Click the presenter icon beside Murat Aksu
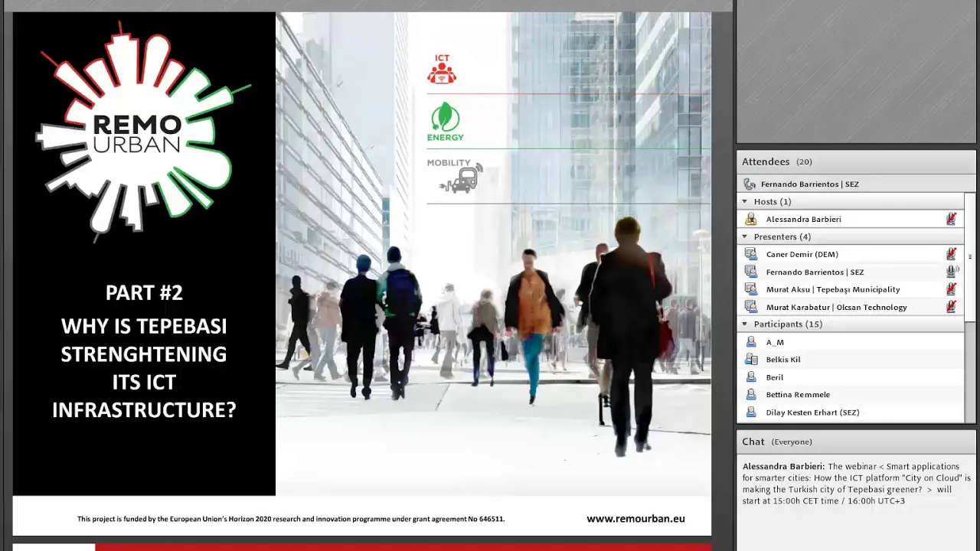The image size is (980, 551). 751,290
